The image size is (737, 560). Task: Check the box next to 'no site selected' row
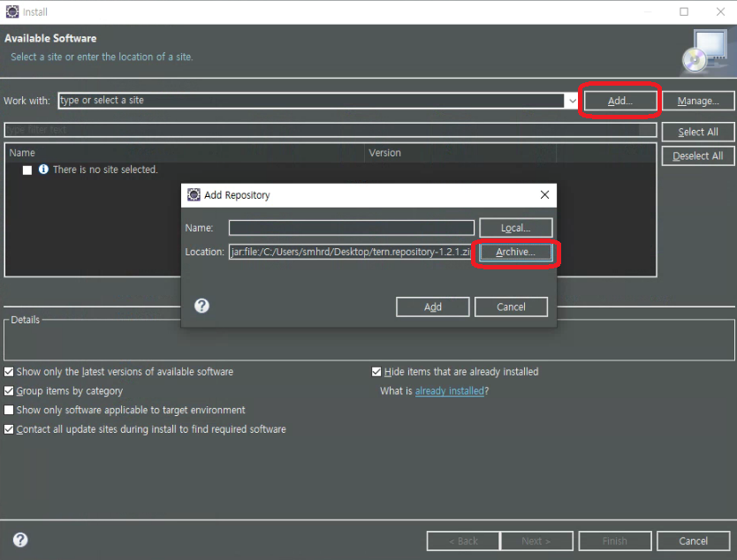click(27, 170)
